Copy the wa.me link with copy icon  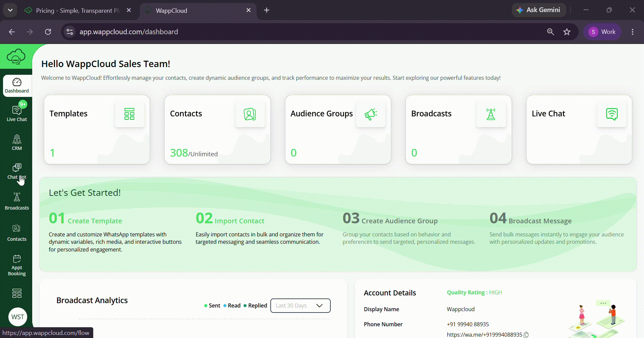526,335
